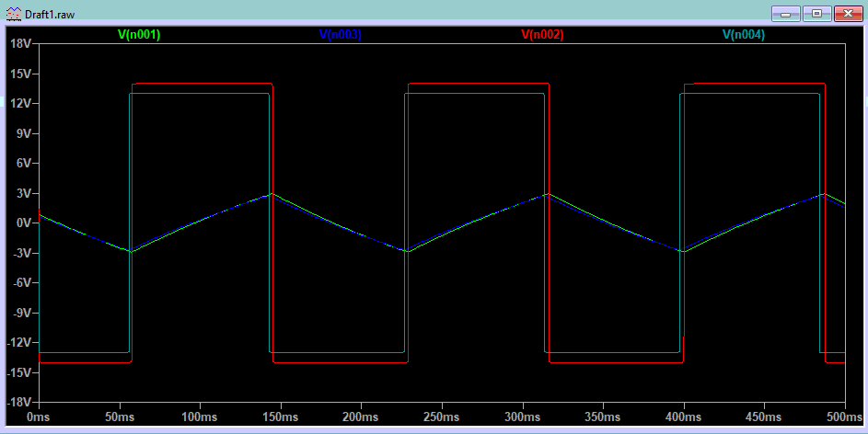The image size is (868, 434).
Task: Click the 300ms time axis label
Action: point(523,417)
